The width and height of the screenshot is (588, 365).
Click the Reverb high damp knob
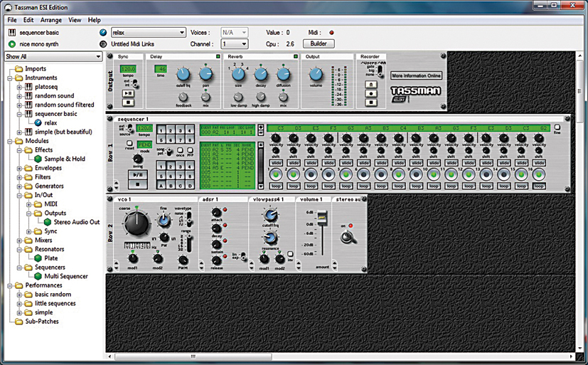261,97
